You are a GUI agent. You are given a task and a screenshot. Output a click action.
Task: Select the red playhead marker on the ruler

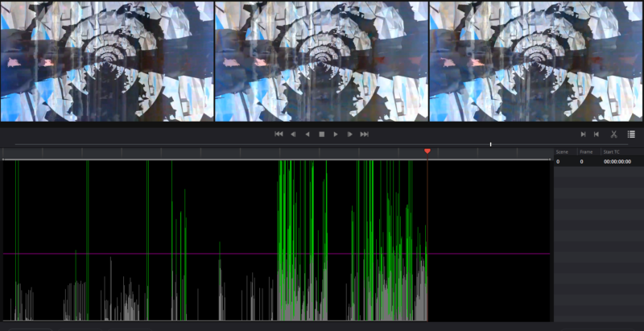point(427,151)
